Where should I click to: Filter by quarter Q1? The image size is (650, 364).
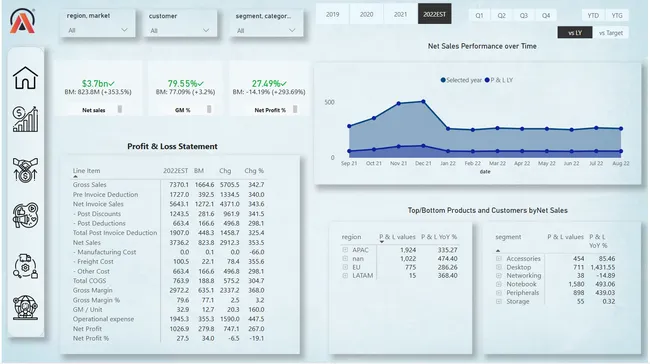coord(479,15)
